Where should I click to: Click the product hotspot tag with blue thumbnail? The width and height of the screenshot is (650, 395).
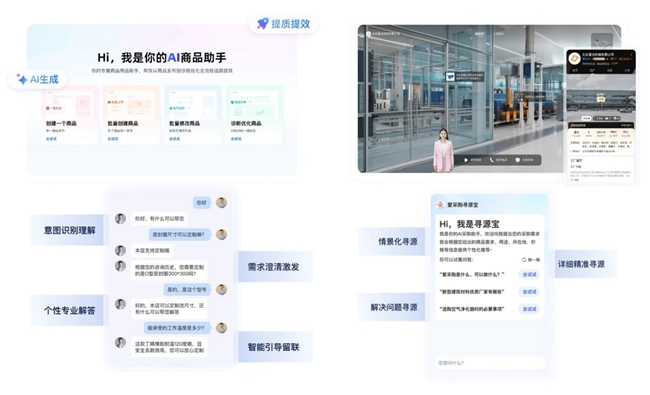click(464, 77)
